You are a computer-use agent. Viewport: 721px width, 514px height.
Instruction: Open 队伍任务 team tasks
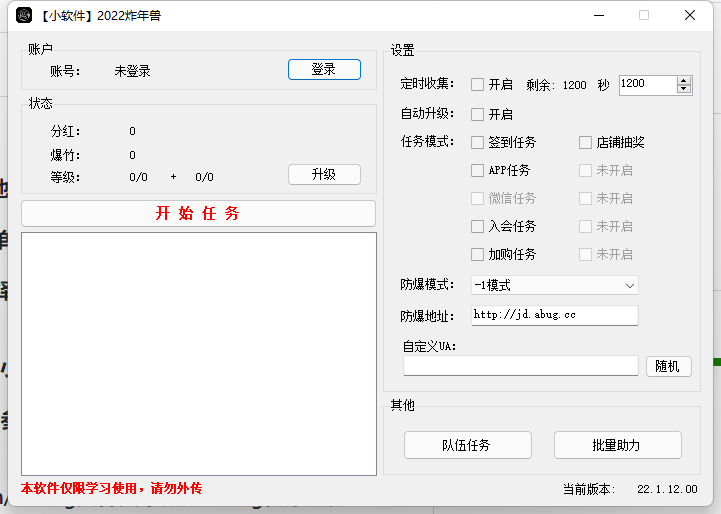[x=467, y=445]
